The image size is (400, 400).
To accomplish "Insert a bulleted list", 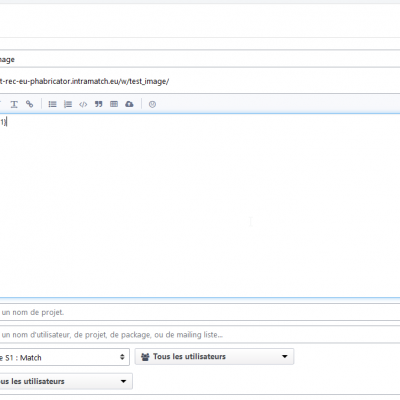I will (52, 104).
